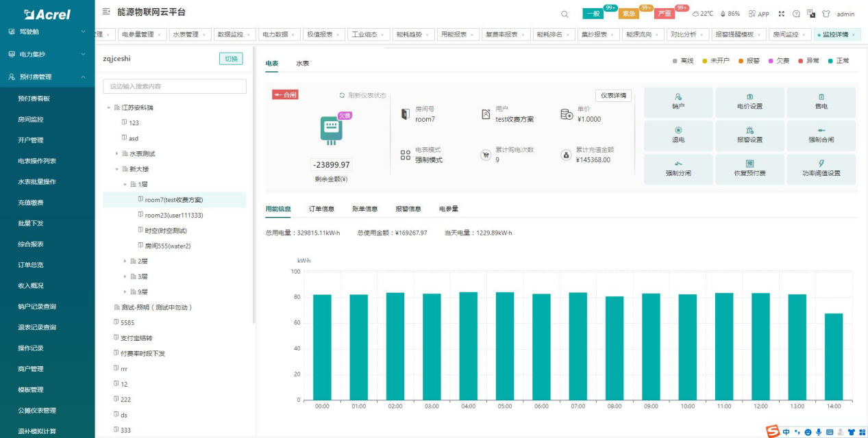Open the 强制分闸 force trip tile
This screenshot has width=868, height=438.
click(678, 169)
